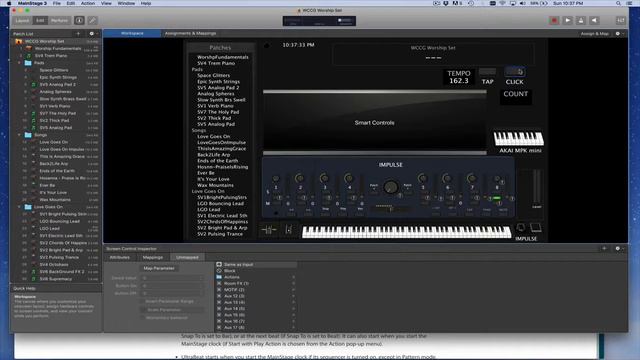
Task: Collapse Love Goes On folder in Patch List
Action: pyautogui.click(x=19, y=207)
